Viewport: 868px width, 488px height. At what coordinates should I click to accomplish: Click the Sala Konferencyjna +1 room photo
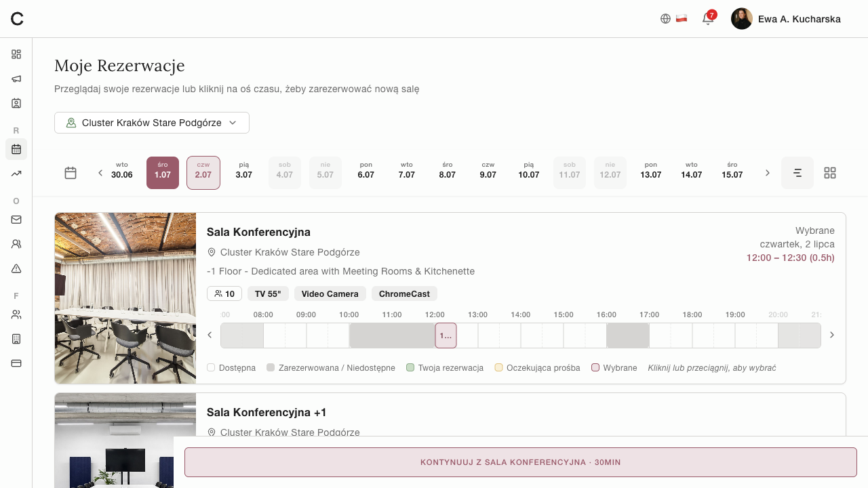125,441
